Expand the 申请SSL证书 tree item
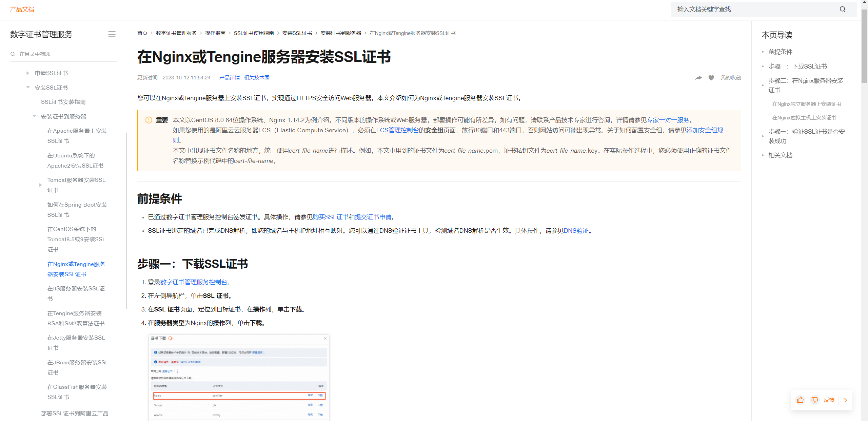868x421 pixels. (27, 73)
